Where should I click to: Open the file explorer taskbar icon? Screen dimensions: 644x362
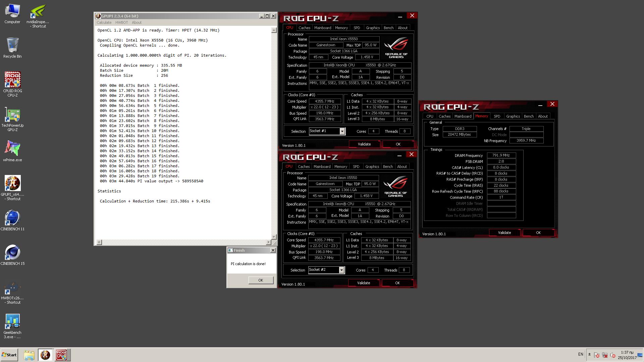(x=29, y=355)
